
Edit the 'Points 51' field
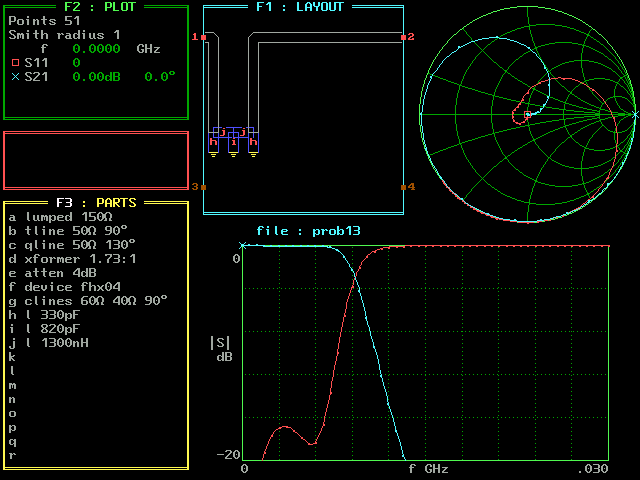[44, 21]
